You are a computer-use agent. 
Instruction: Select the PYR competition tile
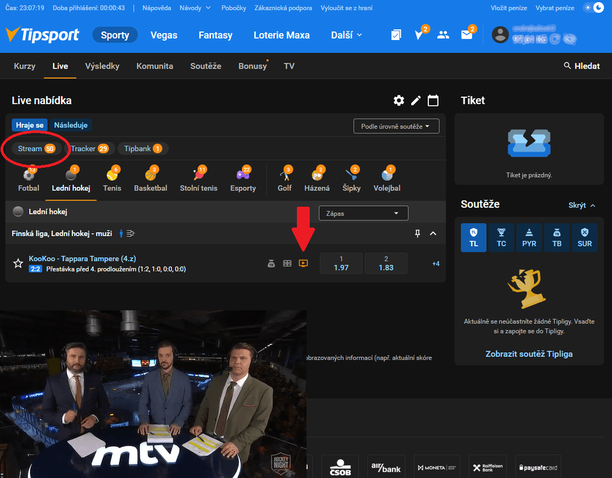(529, 238)
